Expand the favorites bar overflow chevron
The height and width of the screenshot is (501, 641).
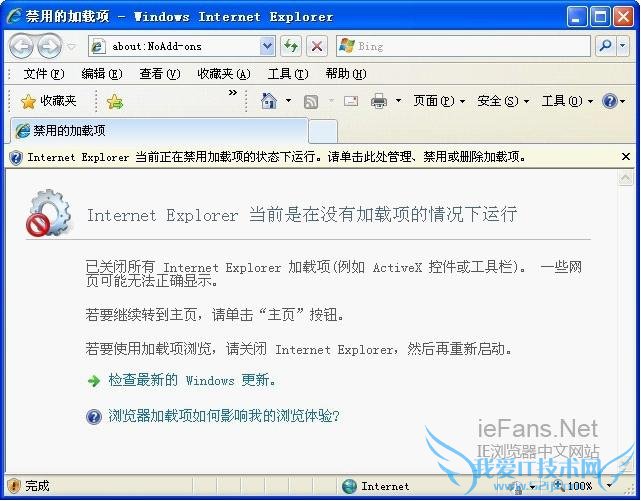[233, 93]
